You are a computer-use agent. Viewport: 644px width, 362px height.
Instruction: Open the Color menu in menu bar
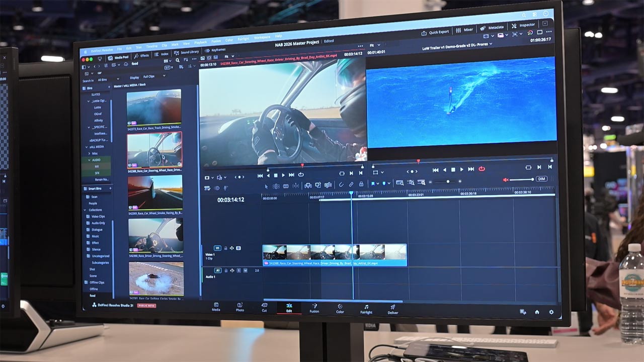click(x=229, y=40)
